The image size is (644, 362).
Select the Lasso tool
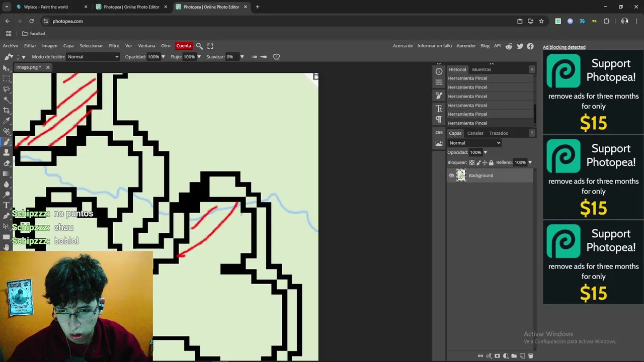[x=6, y=89]
